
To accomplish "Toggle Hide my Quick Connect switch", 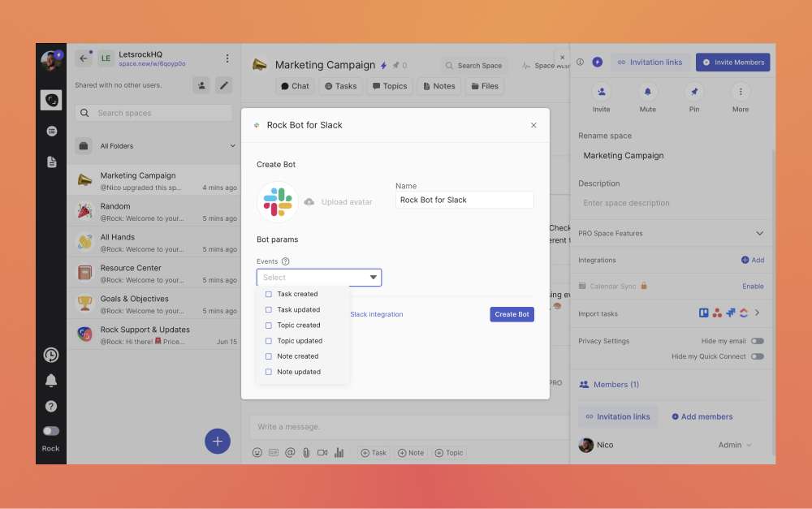I will pos(757,356).
